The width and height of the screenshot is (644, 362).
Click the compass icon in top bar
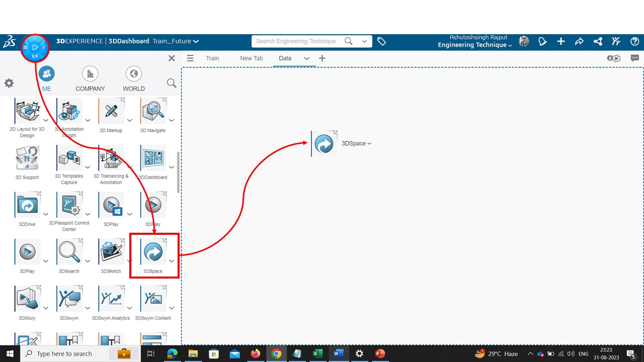coord(35,48)
